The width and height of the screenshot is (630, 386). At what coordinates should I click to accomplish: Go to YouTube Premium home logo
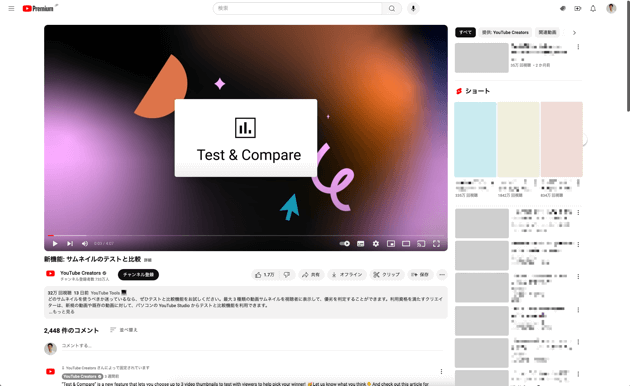click(x=39, y=8)
